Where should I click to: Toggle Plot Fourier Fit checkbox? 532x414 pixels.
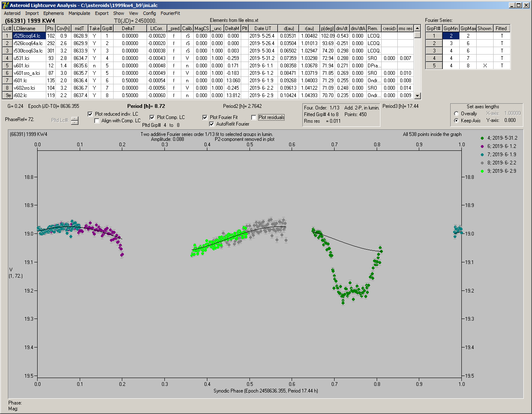tap(205, 117)
